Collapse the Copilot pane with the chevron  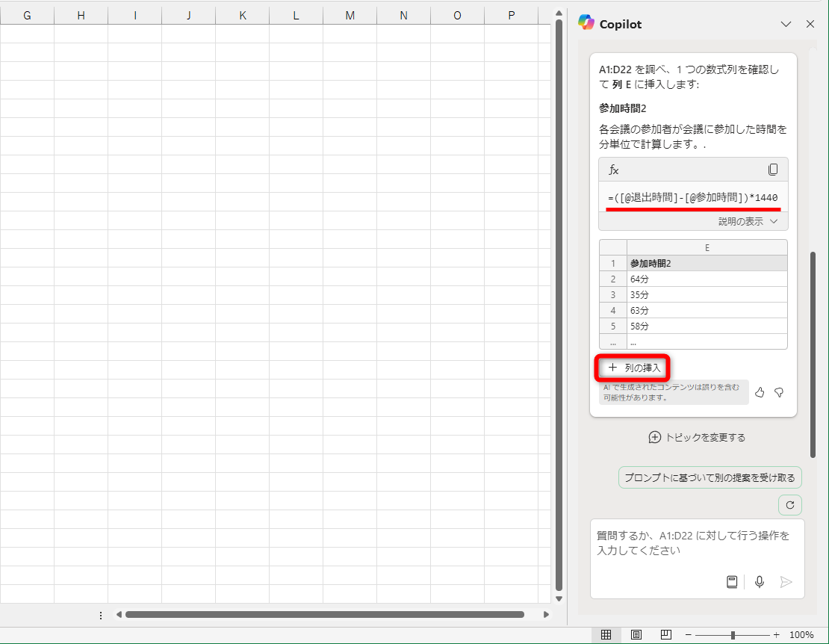786,24
